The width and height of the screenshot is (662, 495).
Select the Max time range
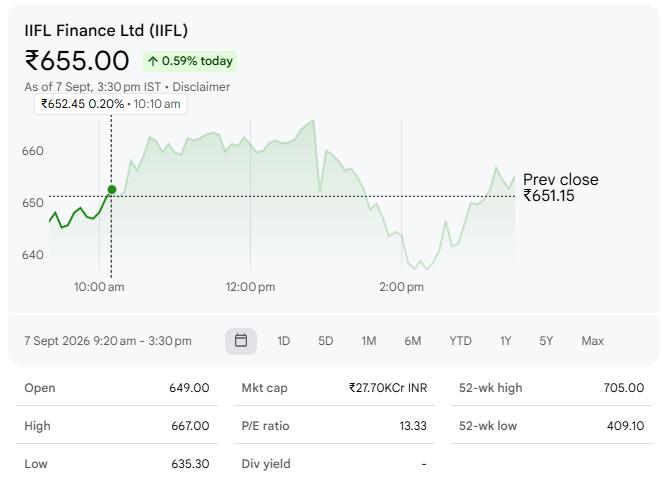pyautogui.click(x=592, y=341)
